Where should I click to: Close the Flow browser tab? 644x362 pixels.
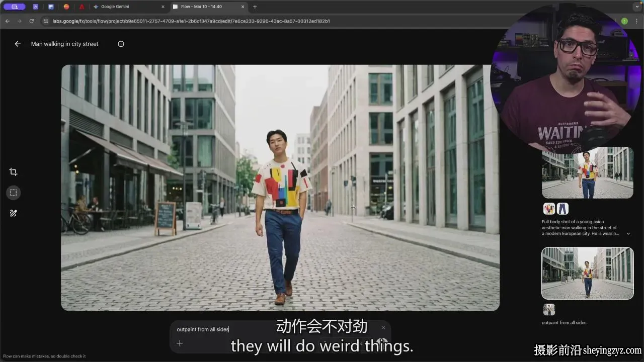tap(243, 7)
